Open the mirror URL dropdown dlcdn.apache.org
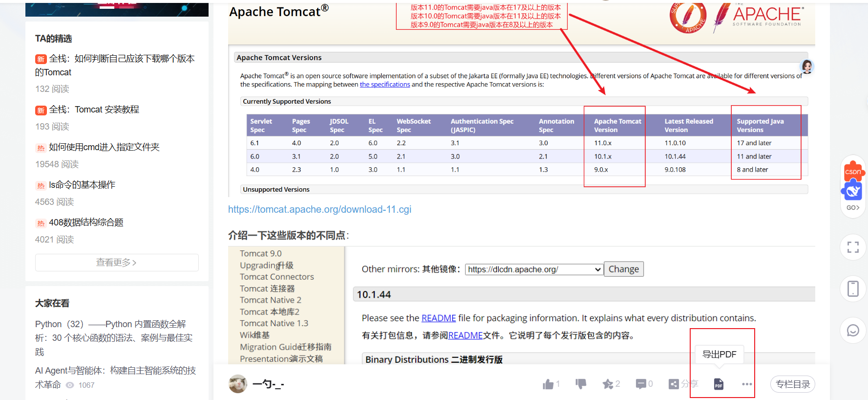Screen dimensions: 868x400 [x=534, y=269]
